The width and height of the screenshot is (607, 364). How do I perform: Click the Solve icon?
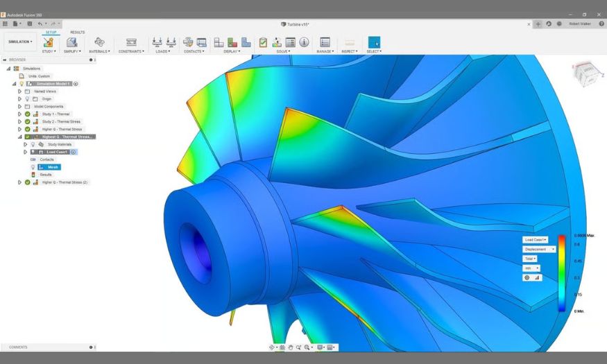click(x=277, y=42)
